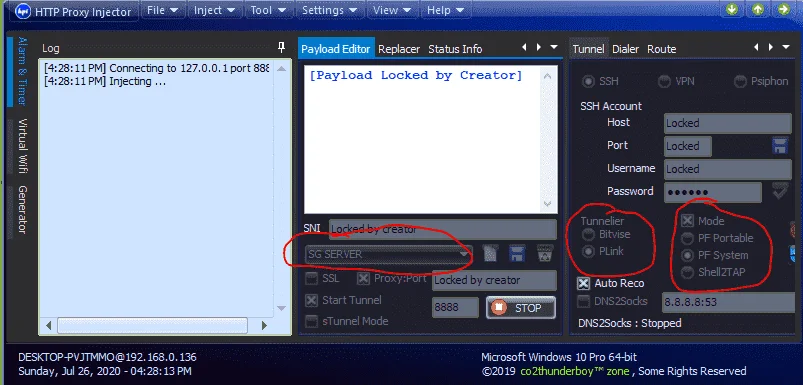
Task: Pin the Log panel
Action: [x=281, y=48]
